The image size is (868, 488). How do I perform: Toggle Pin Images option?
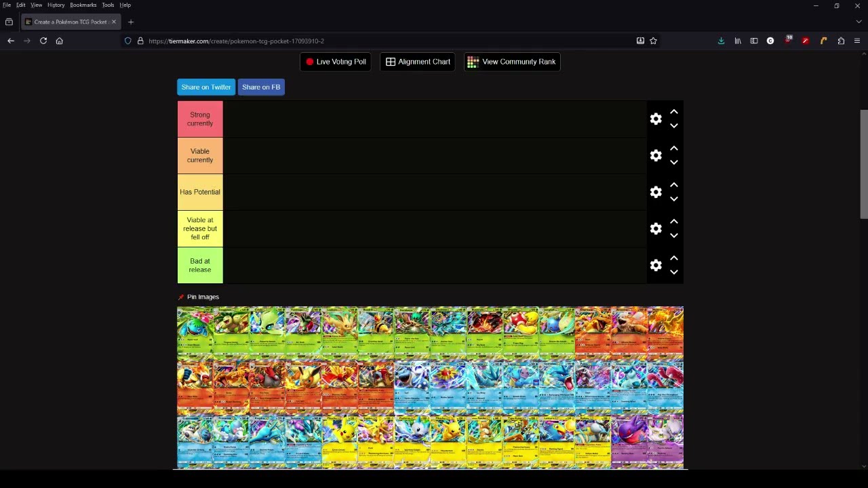(x=199, y=297)
